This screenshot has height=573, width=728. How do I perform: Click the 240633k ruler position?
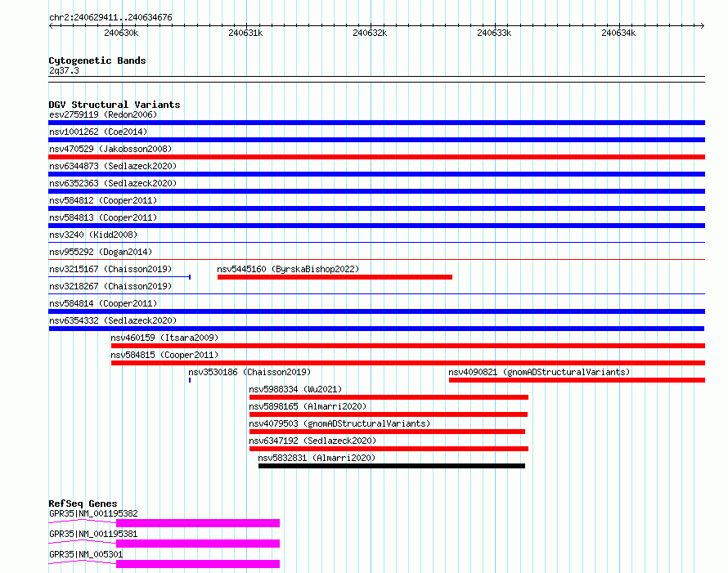[x=494, y=33]
